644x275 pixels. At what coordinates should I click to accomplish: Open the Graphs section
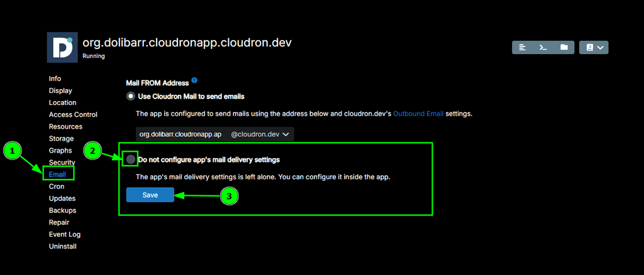click(x=60, y=151)
